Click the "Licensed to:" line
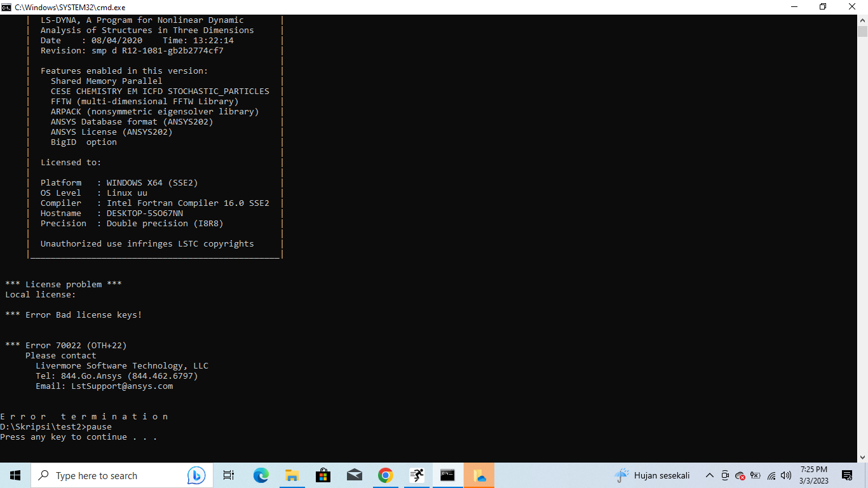 coord(71,162)
